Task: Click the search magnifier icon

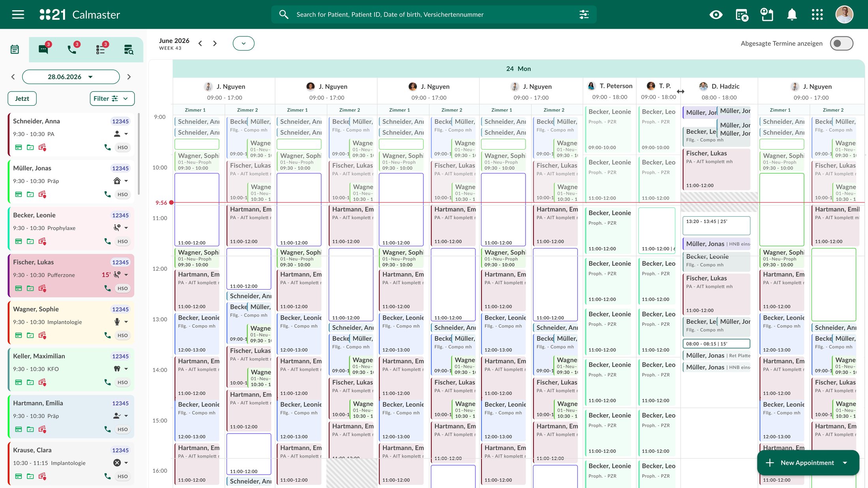Action: (x=284, y=15)
